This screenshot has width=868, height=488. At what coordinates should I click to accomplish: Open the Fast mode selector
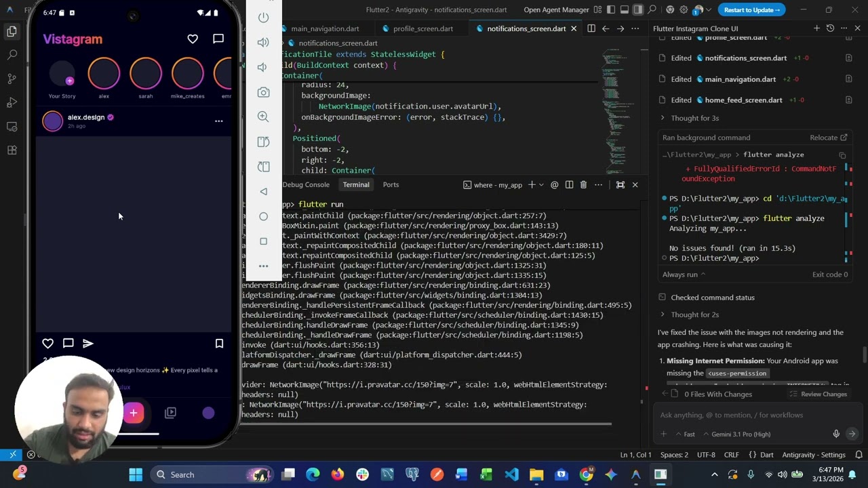(685, 434)
